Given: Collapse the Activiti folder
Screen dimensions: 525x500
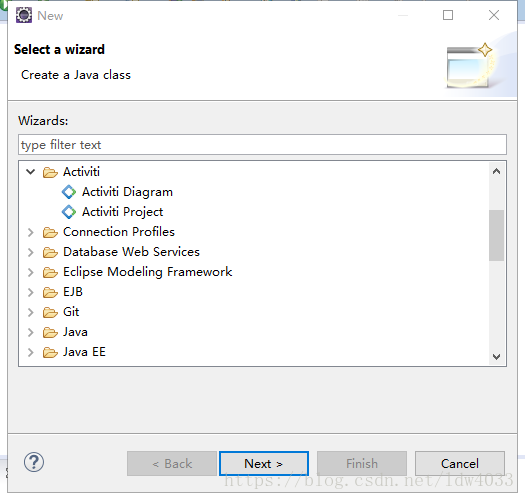Looking at the screenshot, I should point(30,172).
